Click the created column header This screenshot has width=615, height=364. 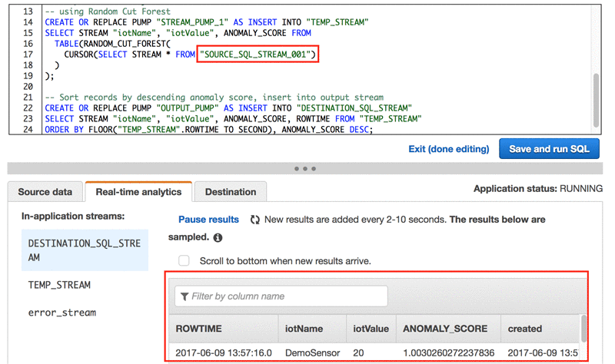click(541, 329)
